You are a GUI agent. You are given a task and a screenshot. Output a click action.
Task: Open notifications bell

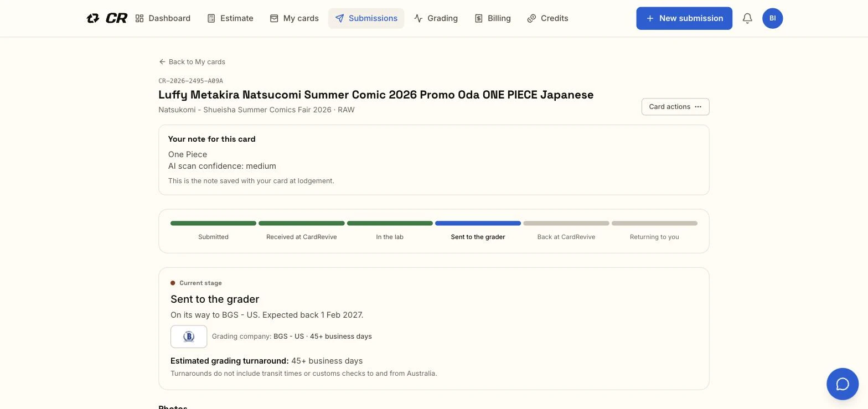[747, 18]
